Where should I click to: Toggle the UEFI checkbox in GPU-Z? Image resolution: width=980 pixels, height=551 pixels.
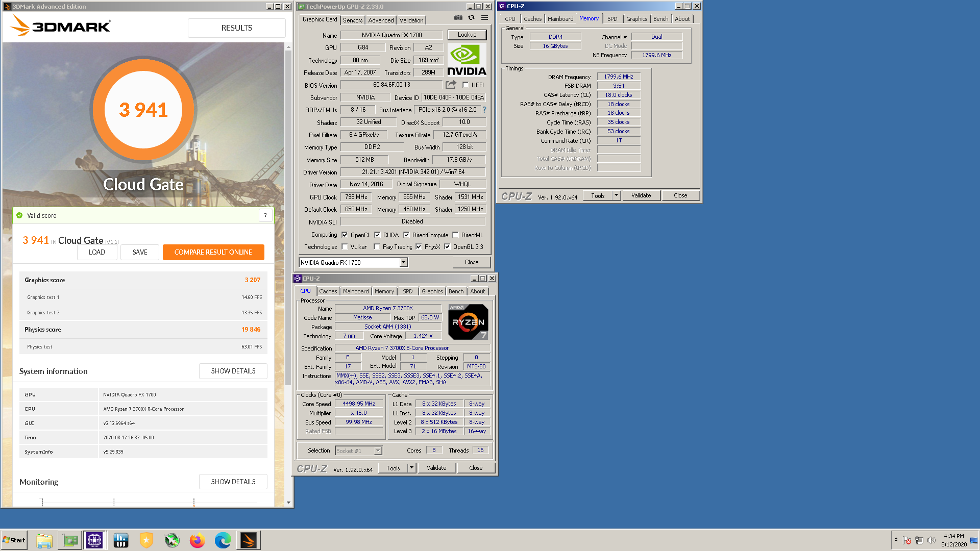click(465, 85)
